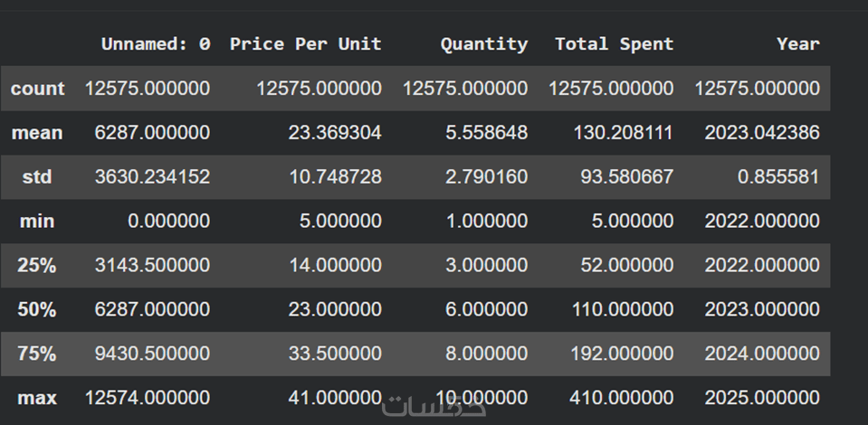Viewport: 868px width, 425px height.
Task: Select the 'count' row label
Action: [37, 89]
